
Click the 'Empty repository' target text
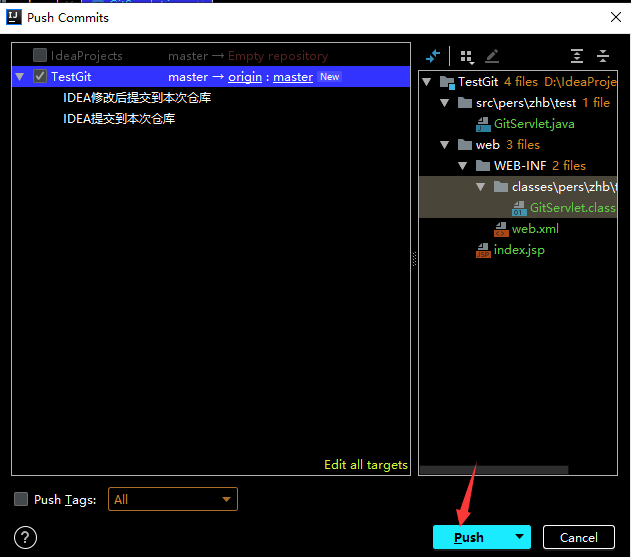click(278, 56)
